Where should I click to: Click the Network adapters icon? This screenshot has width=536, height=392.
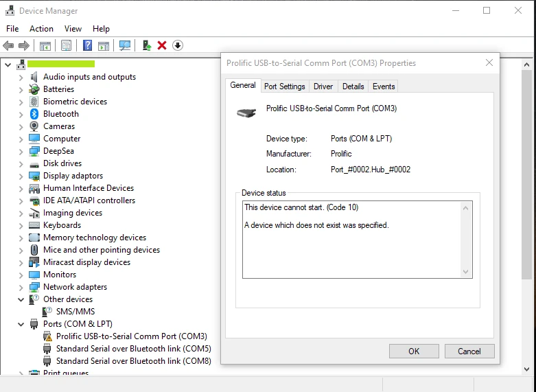click(x=34, y=287)
